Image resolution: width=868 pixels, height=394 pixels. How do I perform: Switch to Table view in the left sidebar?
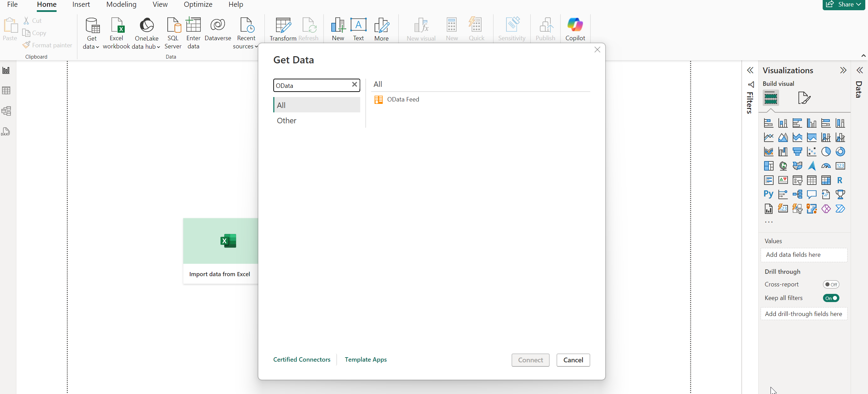[x=6, y=90]
